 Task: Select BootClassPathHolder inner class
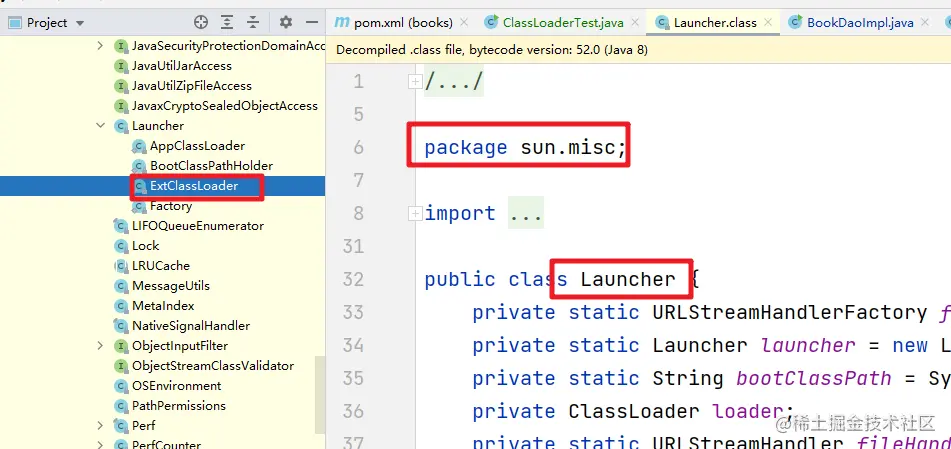point(212,166)
